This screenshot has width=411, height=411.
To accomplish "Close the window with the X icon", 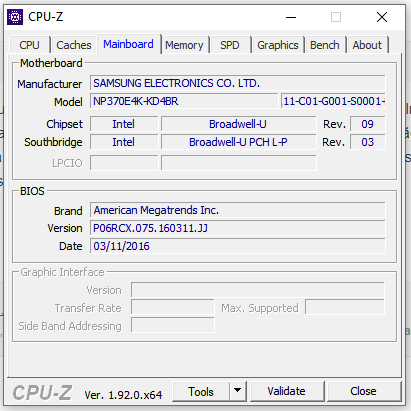I will point(382,17).
